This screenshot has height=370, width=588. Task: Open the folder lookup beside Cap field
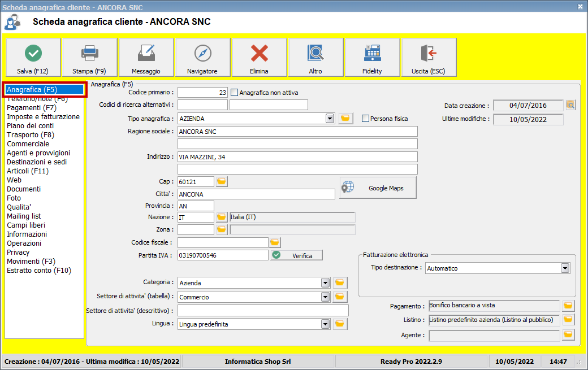coord(221,181)
